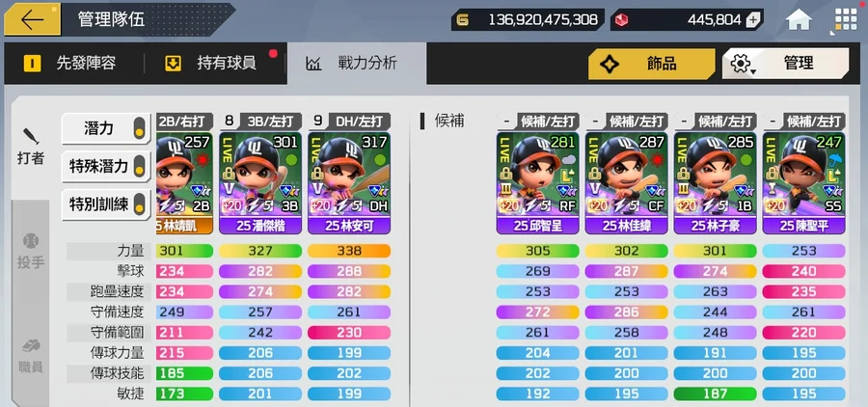Select the 投手 pitcher baseball icon in the sidebar
The image size is (868, 407).
coord(31,251)
